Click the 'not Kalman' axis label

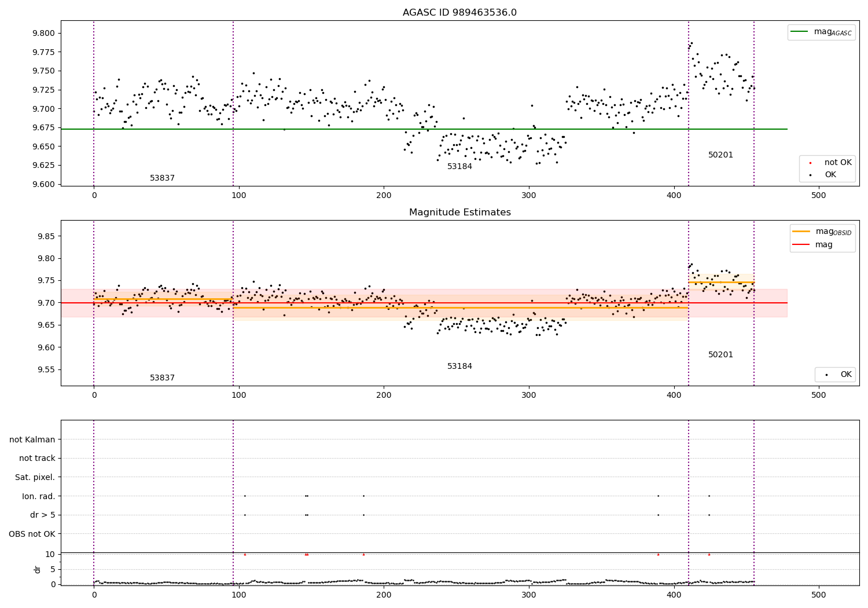pos(32,439)
